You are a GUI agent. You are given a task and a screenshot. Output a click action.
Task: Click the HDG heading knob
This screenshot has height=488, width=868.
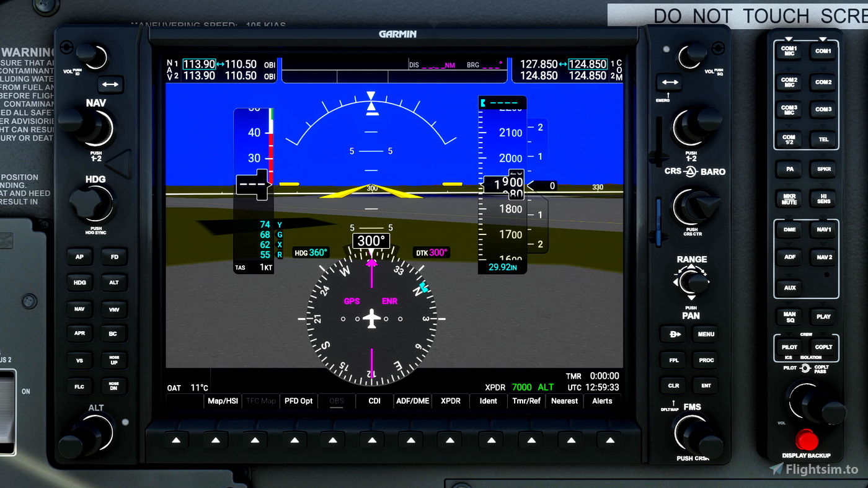tap(92, 203)
